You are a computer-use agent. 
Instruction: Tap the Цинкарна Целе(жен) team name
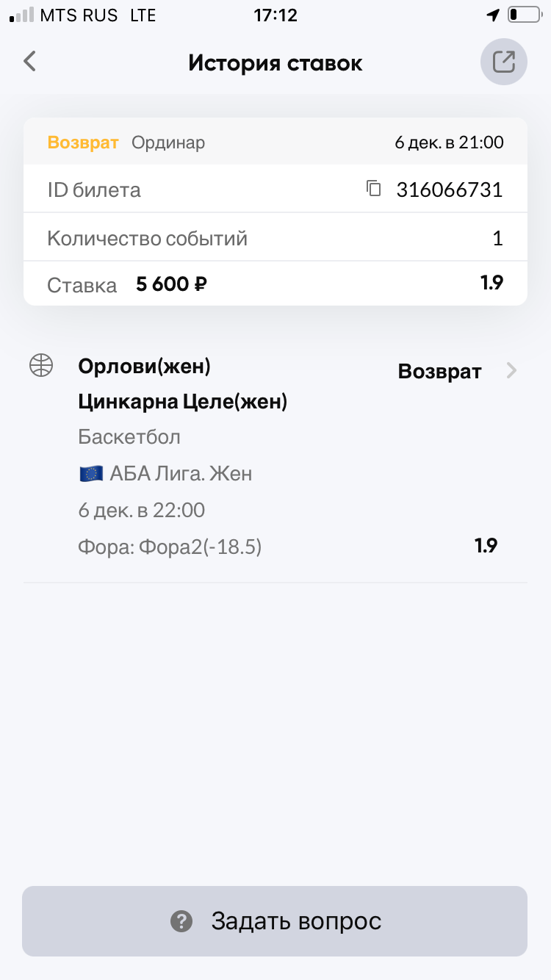[x=182, y=402]
